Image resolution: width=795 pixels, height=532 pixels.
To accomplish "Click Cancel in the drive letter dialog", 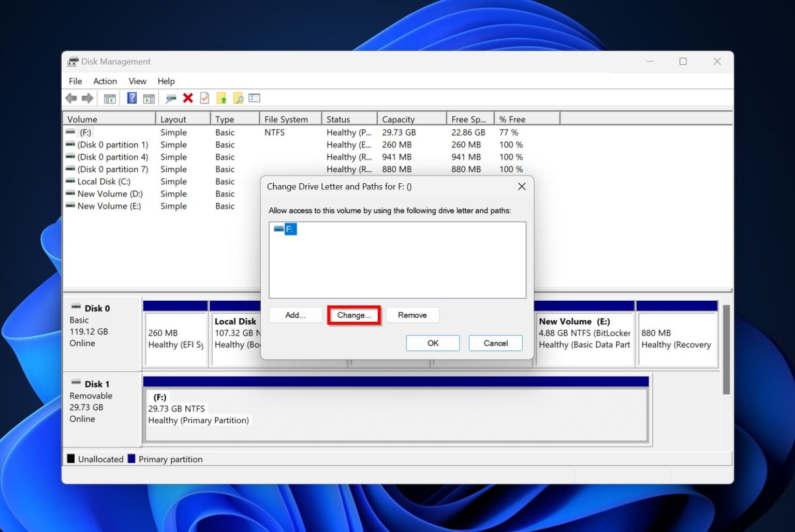I will pos(495,343).
